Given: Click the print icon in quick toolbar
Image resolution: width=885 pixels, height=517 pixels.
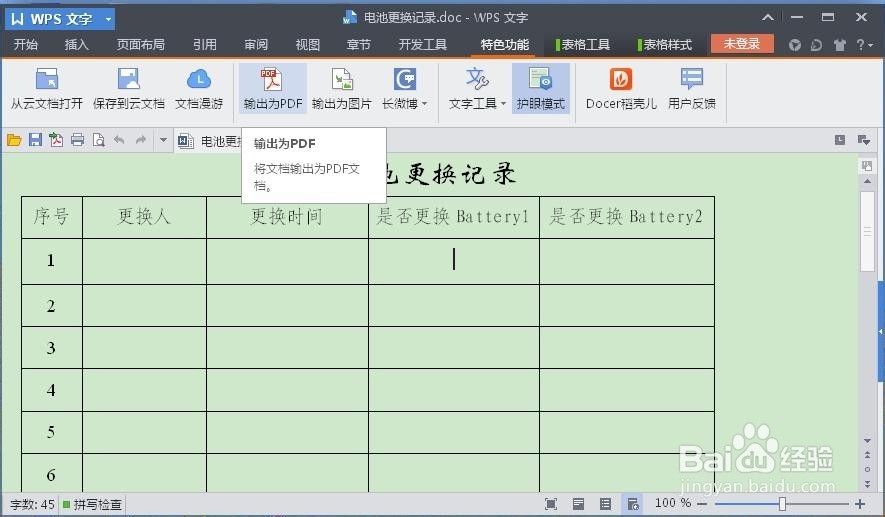Looking at the screenshot, I should [77, 140].
